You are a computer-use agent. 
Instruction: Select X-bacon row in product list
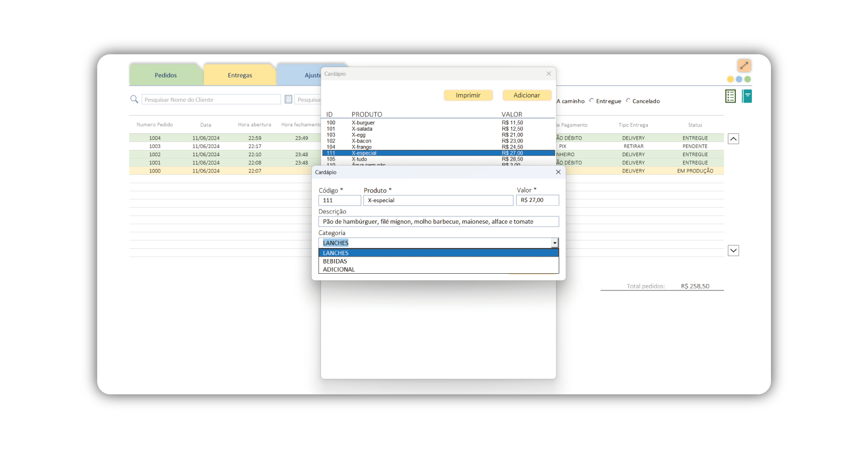tap(439, 141)
